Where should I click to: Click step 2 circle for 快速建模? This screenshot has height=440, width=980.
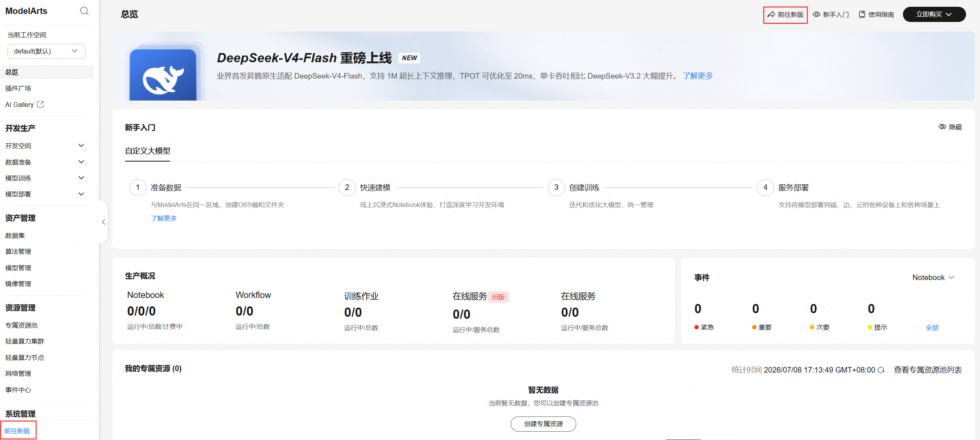(347, 187)
